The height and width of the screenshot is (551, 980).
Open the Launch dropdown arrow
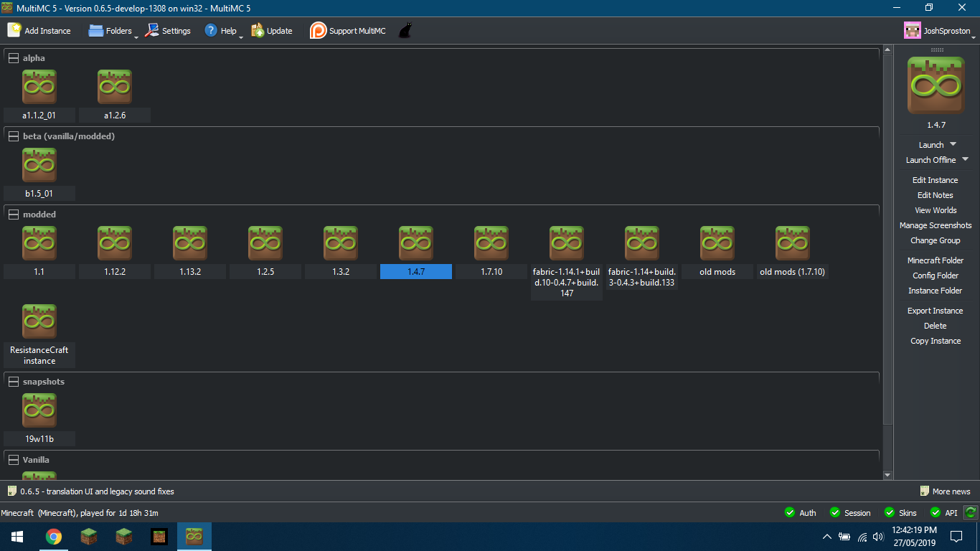point(953,145)
